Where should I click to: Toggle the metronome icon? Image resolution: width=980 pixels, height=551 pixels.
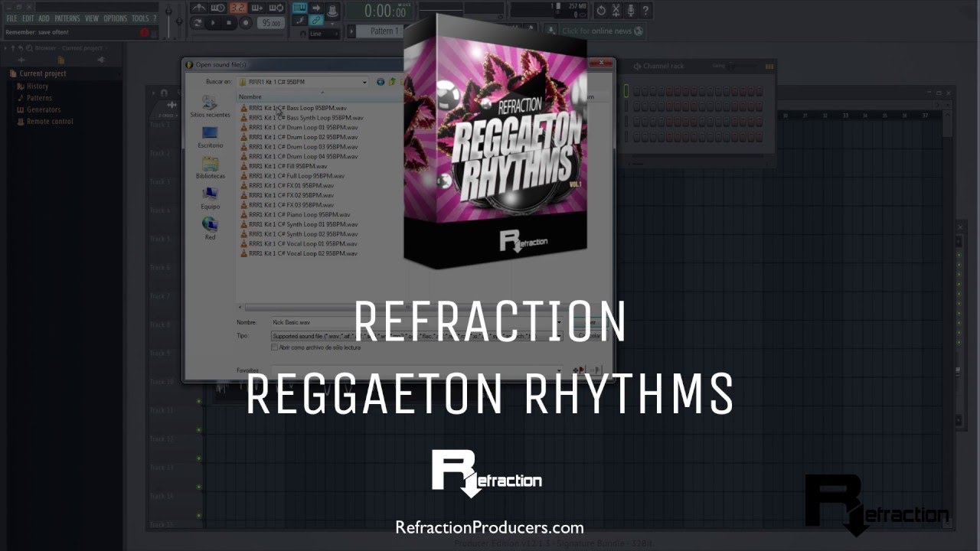(201, 8)
